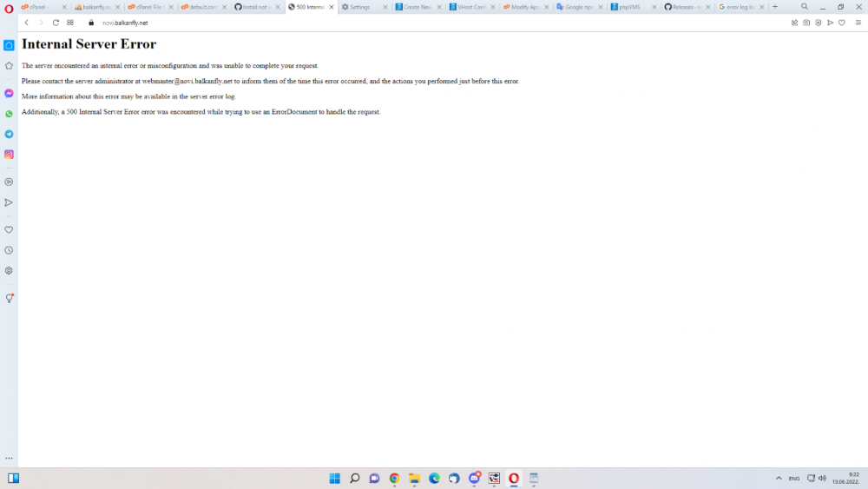The width and height of the screenshot is (868, 489).
Task: Go back to the previous page
Action: 26,23
